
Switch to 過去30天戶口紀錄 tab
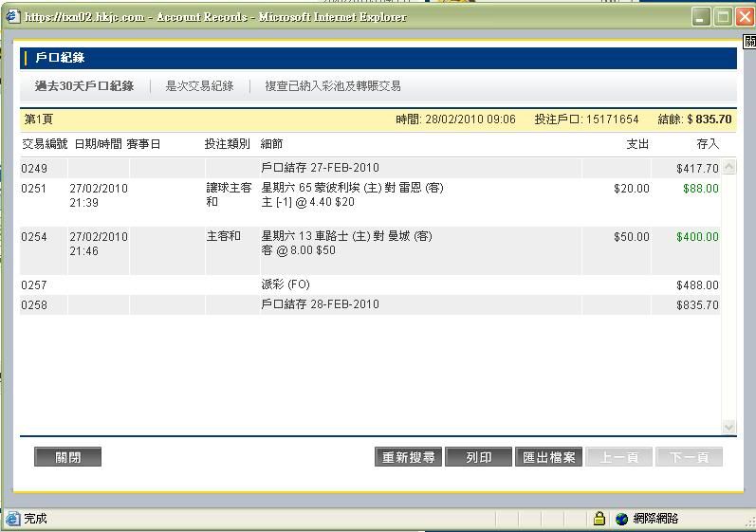click(84, 86)
